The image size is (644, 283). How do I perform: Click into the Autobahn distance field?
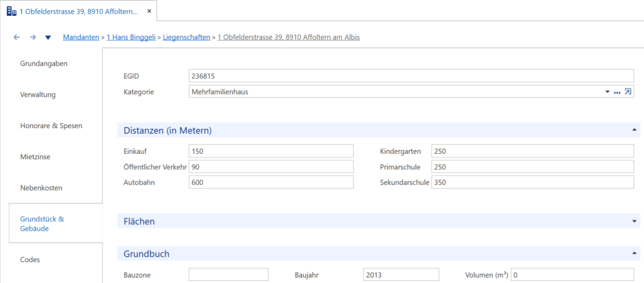tap(271, 182)
